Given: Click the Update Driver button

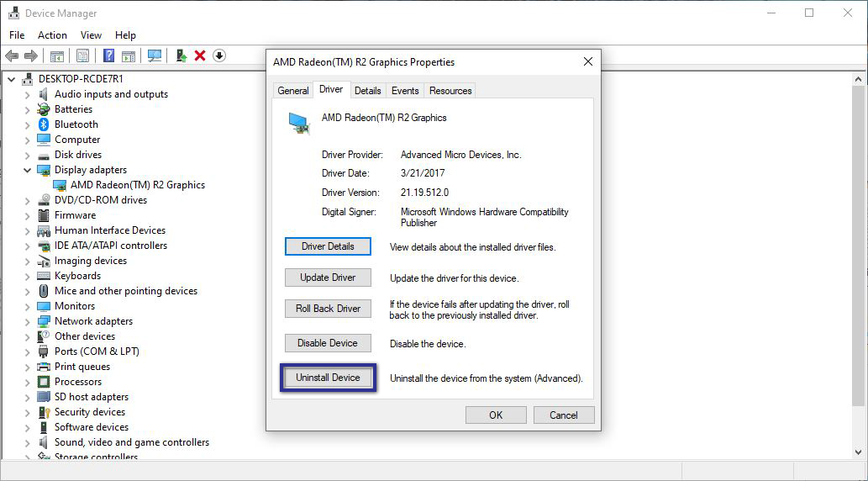Looking at the screenshot, I should [328, 277].
